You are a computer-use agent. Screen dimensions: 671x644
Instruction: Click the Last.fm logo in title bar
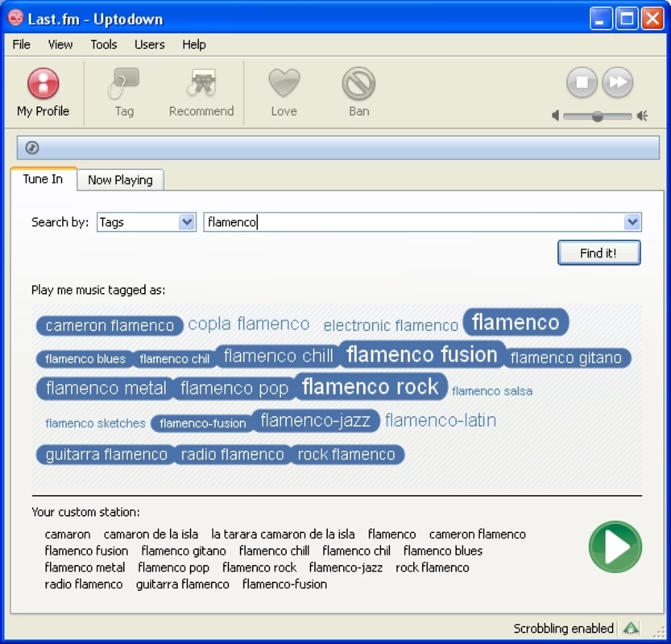(x=15, y=18)
